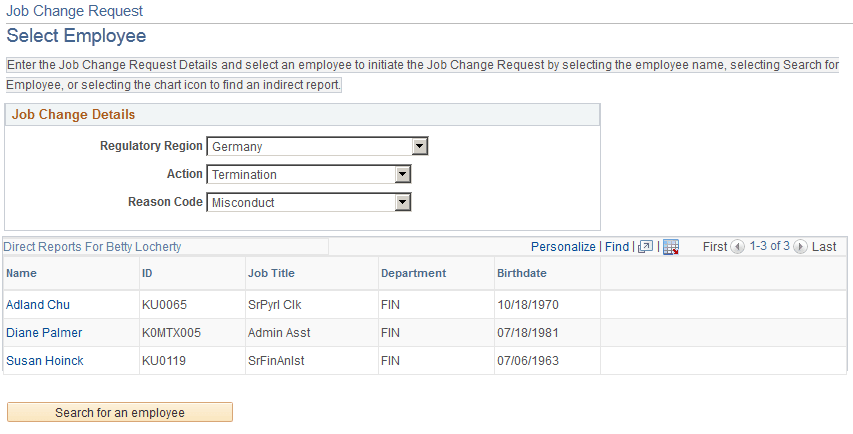Open Reason Code dropdown showing Misconduct
The image size is (853, 434).
point(308,202)
